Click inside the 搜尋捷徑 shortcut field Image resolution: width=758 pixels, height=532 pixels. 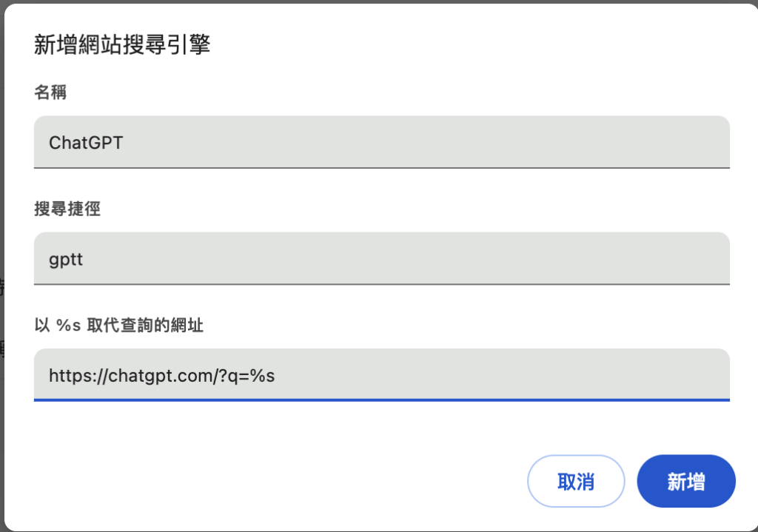[370, 258]
